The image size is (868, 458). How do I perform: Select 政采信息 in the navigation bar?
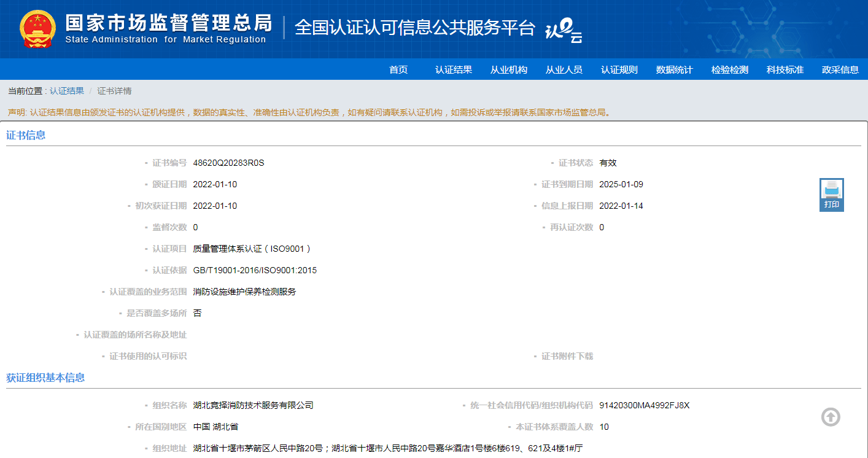pos(840,70)
